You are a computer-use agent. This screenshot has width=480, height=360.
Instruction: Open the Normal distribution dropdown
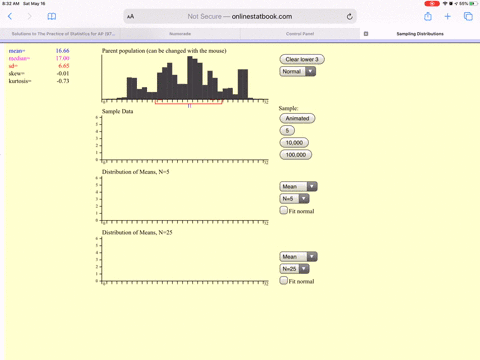[297, 71]
